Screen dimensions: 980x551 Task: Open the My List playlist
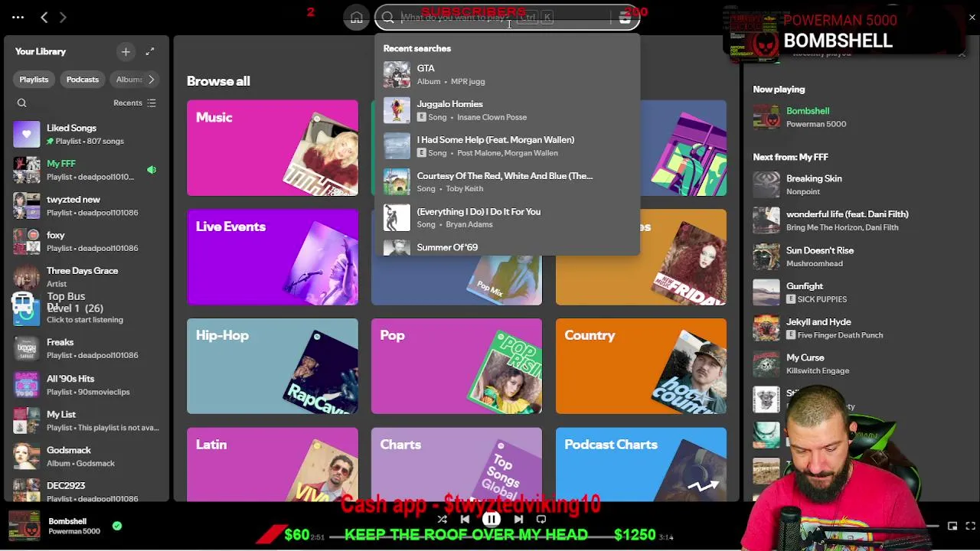point(85,420)
